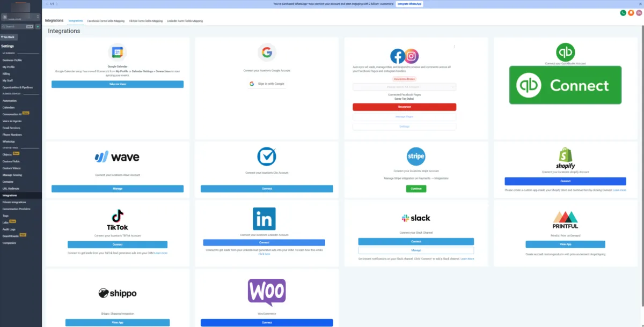The width and height of the screenshot is (644, 327).
Task: Click the green plus button beside search
Action: coord(38,26)
